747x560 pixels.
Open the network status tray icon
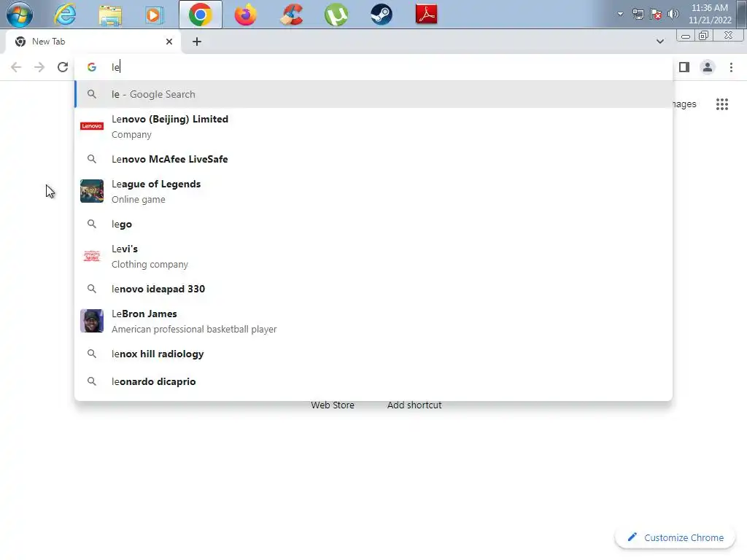pyautogui.click(x=638, y=15)
